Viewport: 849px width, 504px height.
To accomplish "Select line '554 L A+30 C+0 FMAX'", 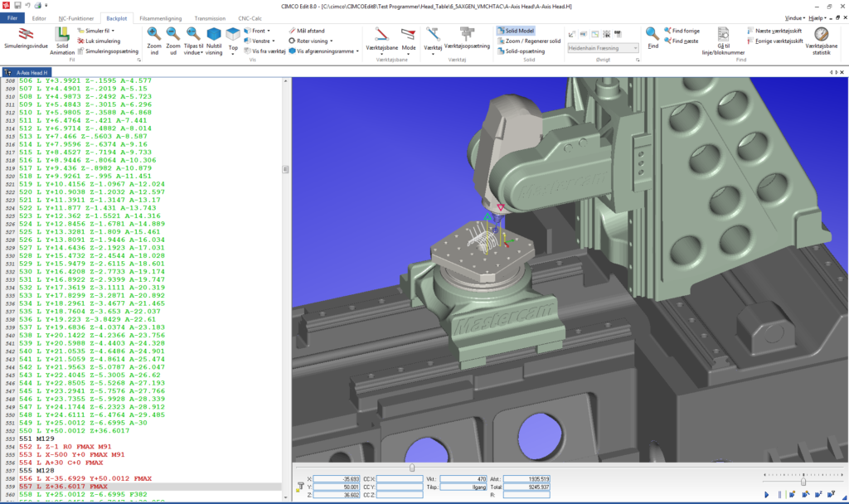I will tap(61, 463).
